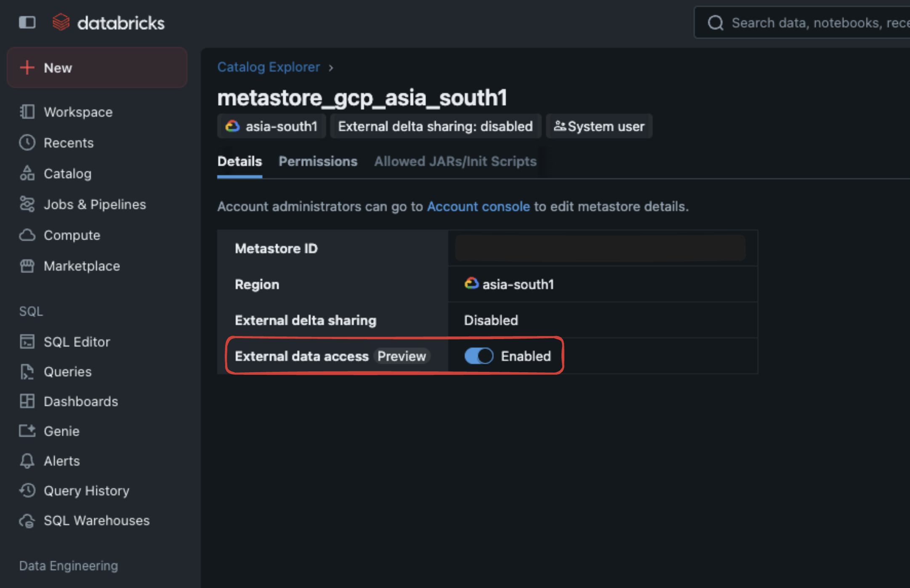Click the asia-south1 region chip
The image size is (910, 588).
click(x=271, y=126)
